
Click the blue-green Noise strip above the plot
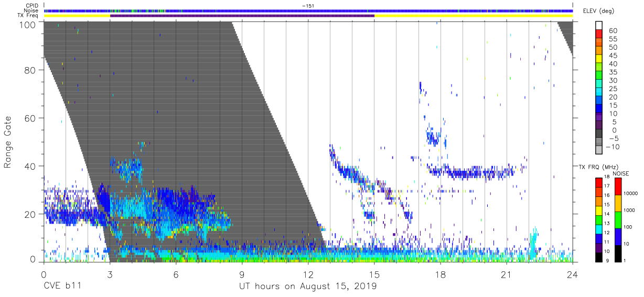pyautogui.click(x=308, y=10)
